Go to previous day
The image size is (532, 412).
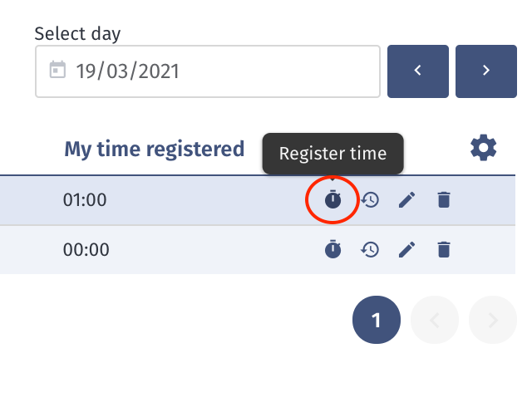click(418, 71)
